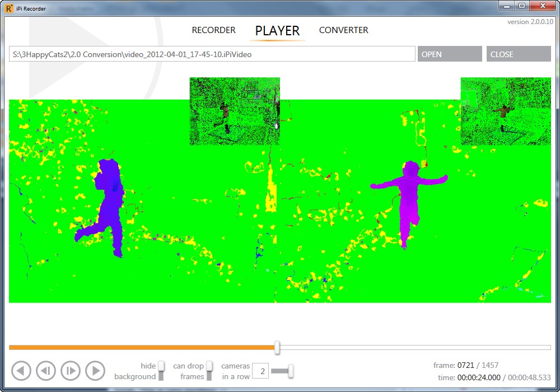Toggle the can drop frames switch

(x=209, y=371)
